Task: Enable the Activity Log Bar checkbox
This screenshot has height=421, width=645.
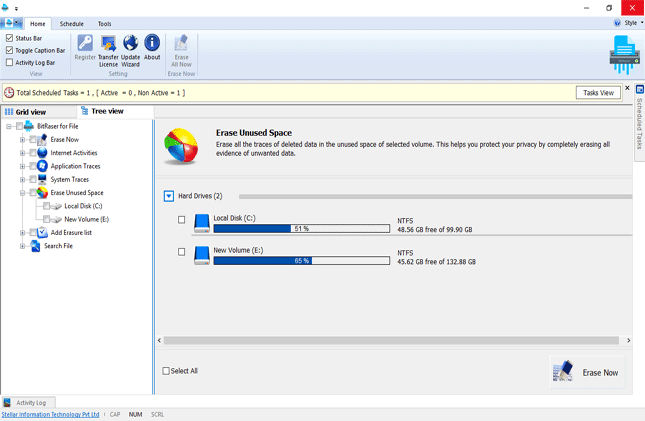Action: 9,63
